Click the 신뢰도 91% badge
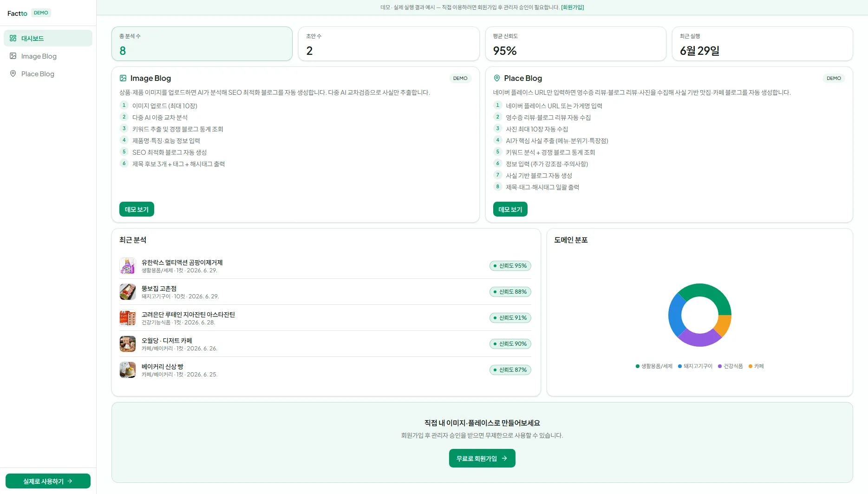This screenshot has width=868, height=494. [510, 318]
